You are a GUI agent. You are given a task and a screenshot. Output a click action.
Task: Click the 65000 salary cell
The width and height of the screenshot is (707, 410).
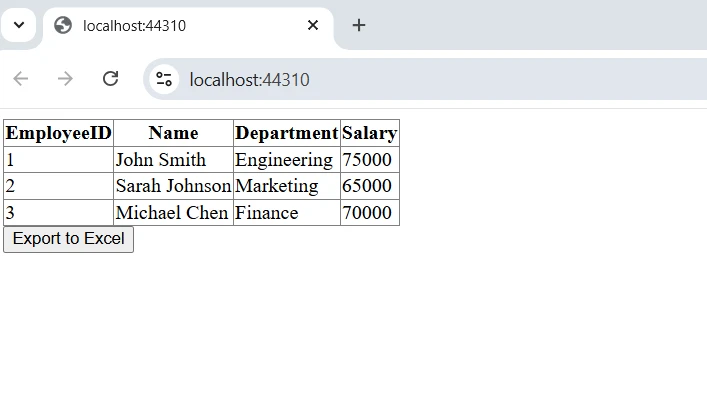point(367,186)
